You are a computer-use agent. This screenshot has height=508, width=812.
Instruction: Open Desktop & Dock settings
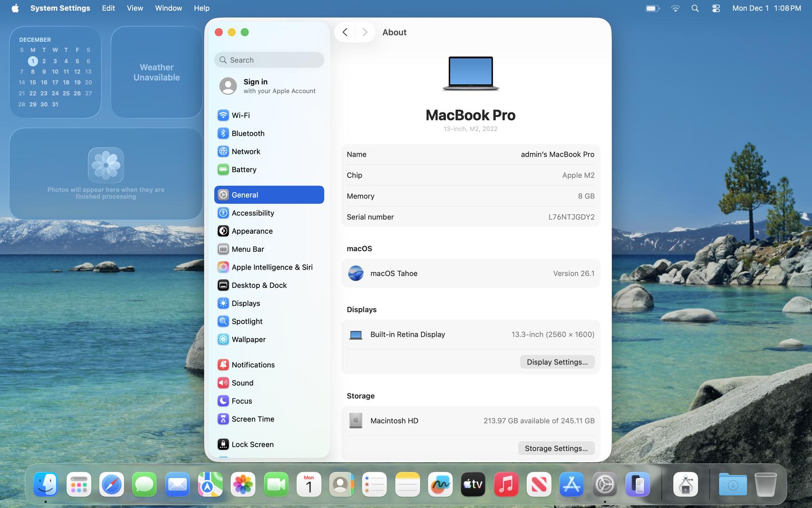(x=258, y=286)
